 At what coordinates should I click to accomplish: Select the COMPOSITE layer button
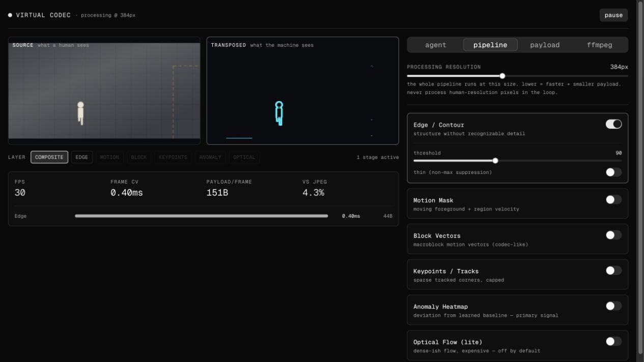coord(49,157)
